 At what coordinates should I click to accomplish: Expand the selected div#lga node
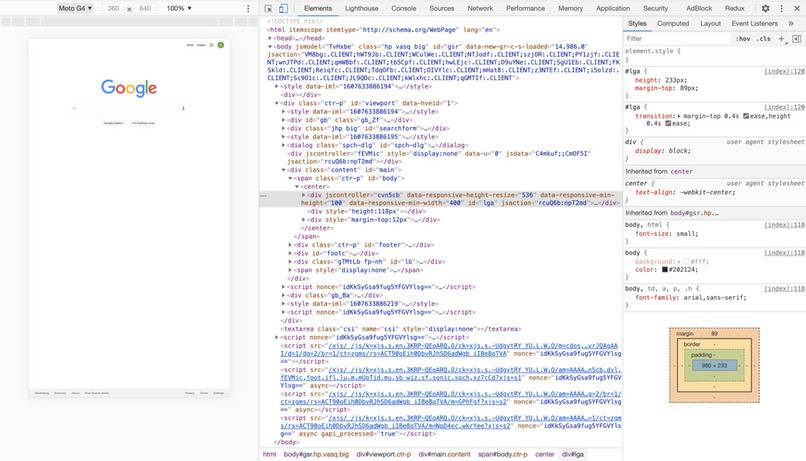click(x=304, y=195)
